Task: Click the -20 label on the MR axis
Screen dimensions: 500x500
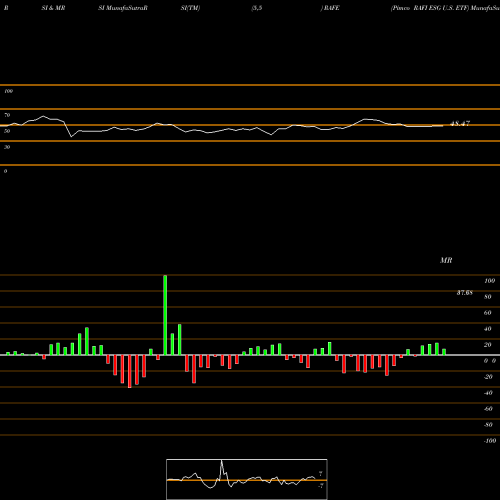Action: click(488, 377)
